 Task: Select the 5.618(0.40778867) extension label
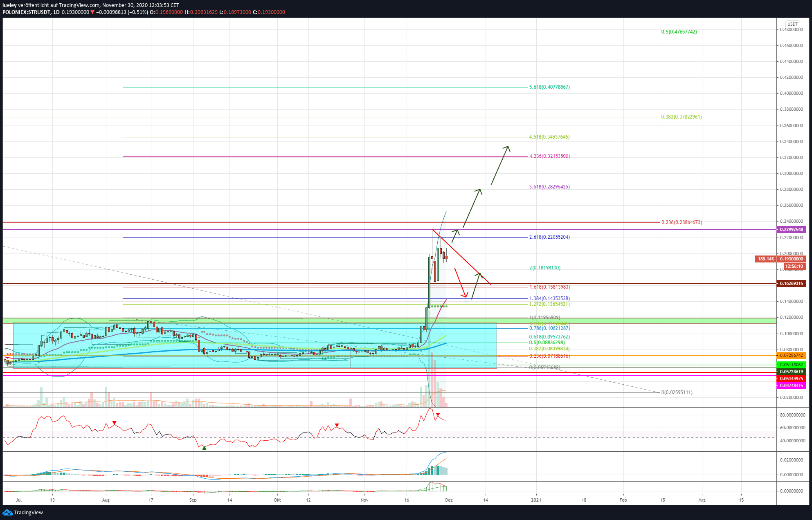pos(549,87)
